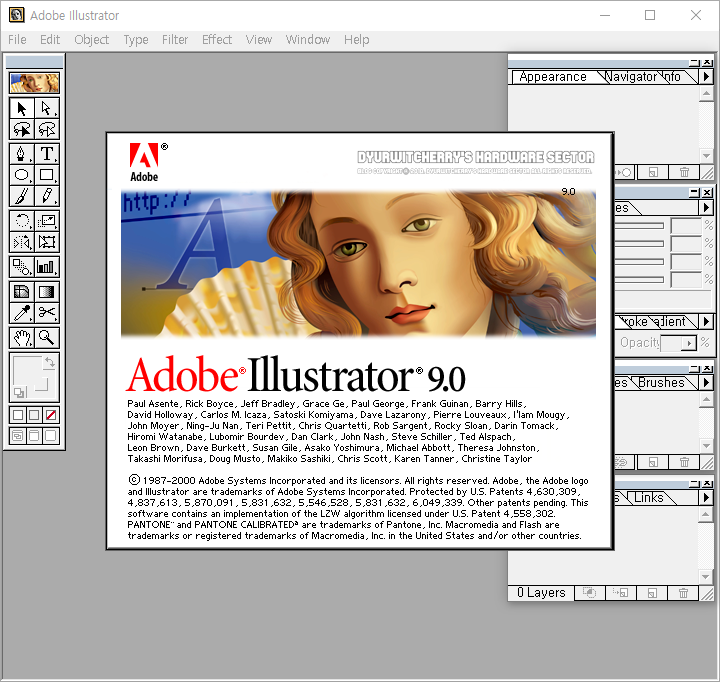This screenshot has height=682, width=720.
Task: Open Links palette flyout menu arrow
Action: (706, 497)
